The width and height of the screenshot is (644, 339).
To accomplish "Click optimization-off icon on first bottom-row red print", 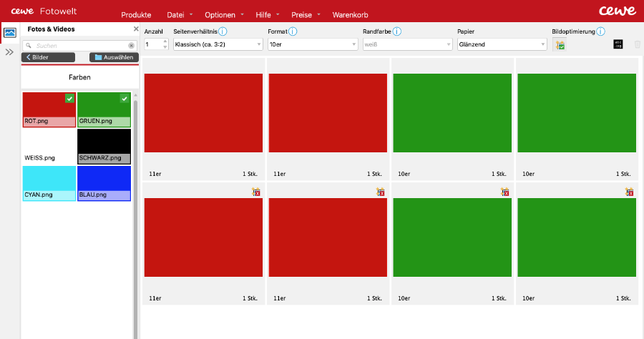I will [x=256, y=192].
